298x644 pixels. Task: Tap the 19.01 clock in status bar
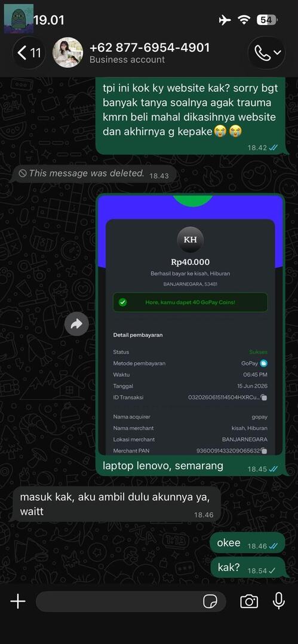(48, 20)
